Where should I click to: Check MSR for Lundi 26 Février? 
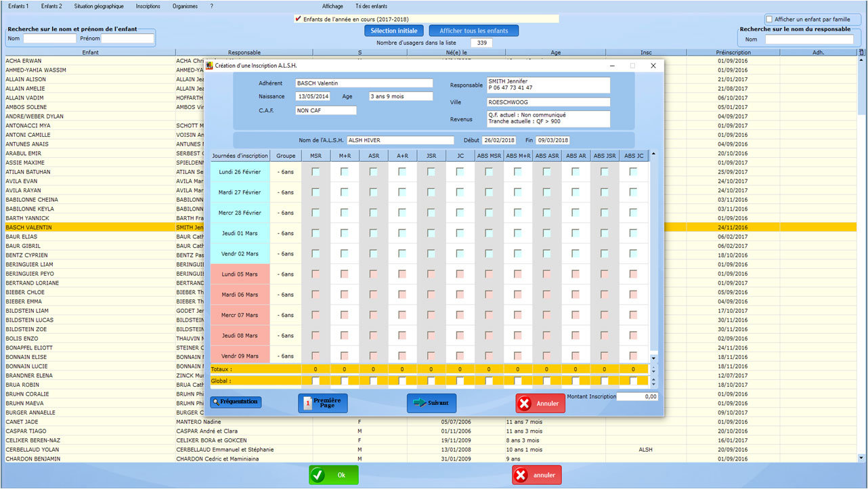click(316, 172)
